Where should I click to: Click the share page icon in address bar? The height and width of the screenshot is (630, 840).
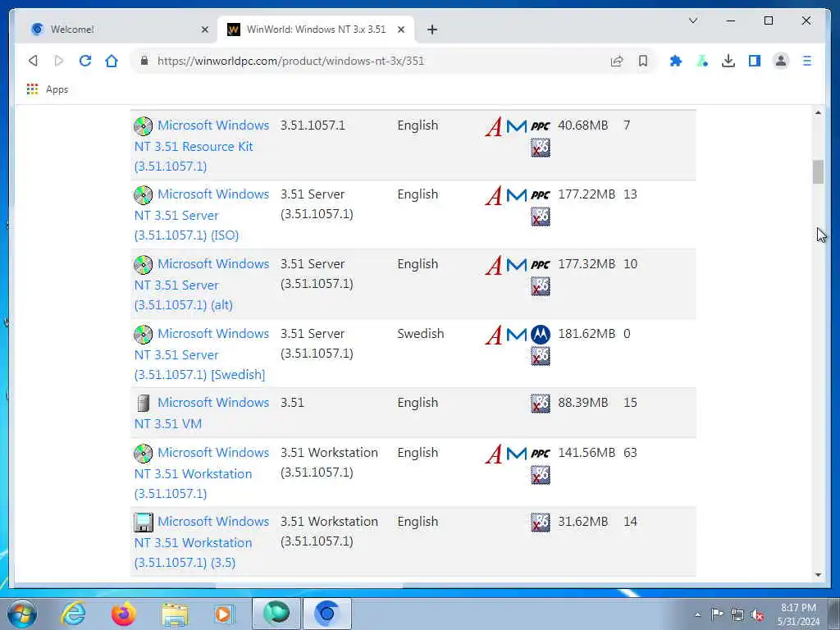[x=617, y=61]
